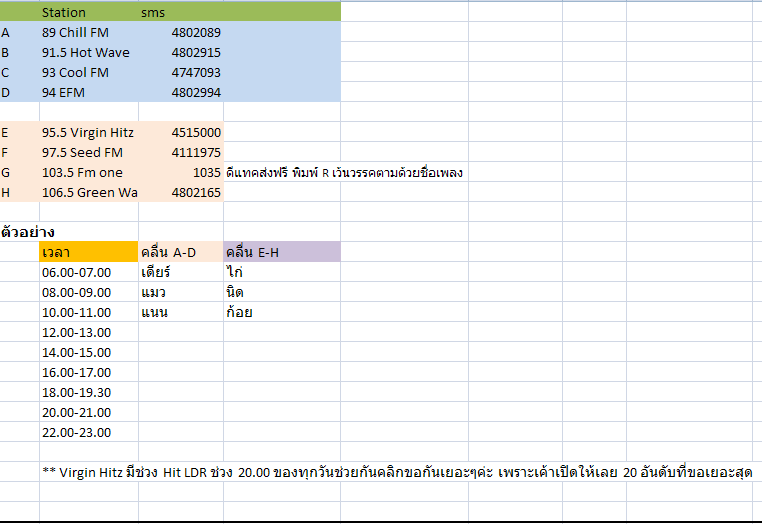
Task: Select sms number 4802994
Action: pos(181,92)
